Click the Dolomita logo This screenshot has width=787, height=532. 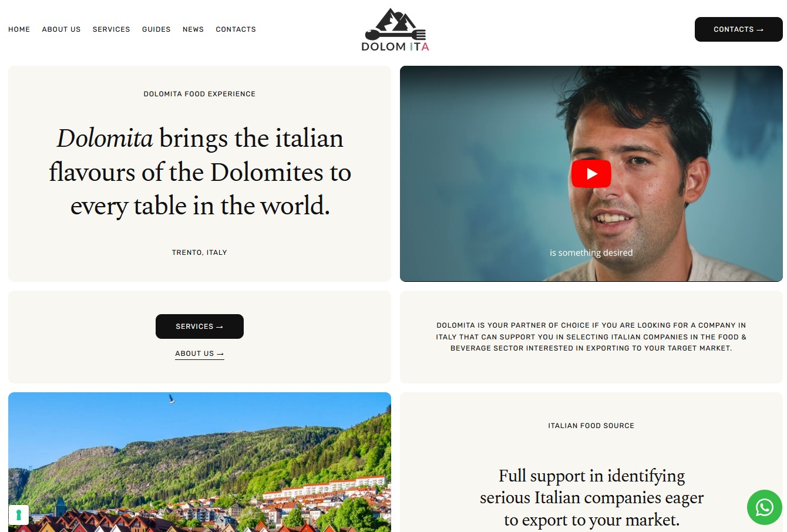tap(395, 30)
